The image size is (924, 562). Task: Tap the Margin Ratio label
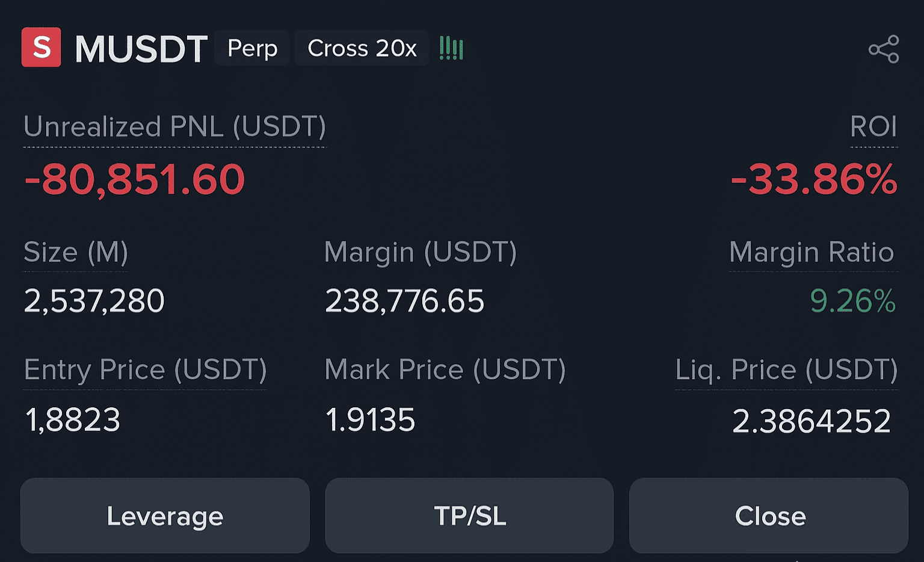click(x=812, y=252)
